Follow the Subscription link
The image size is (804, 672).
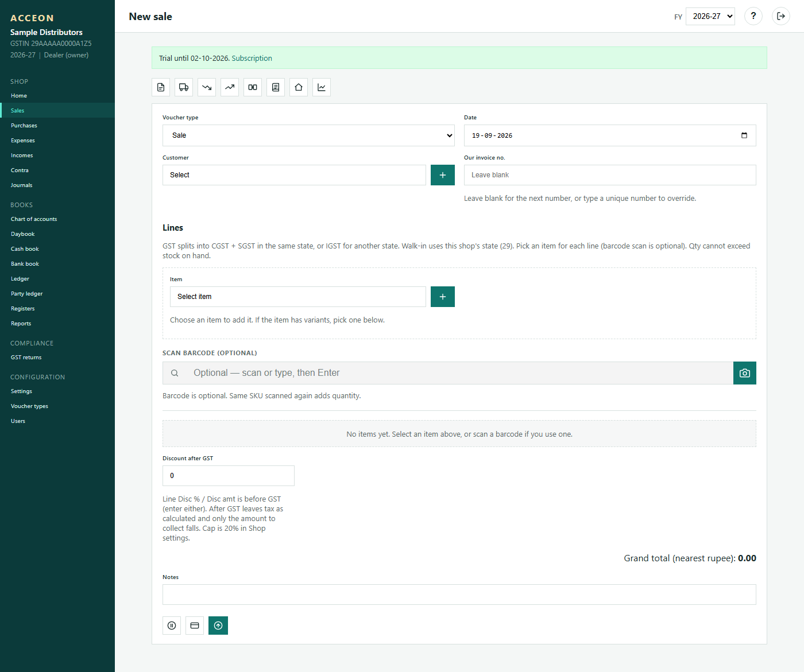click(252, 58)
